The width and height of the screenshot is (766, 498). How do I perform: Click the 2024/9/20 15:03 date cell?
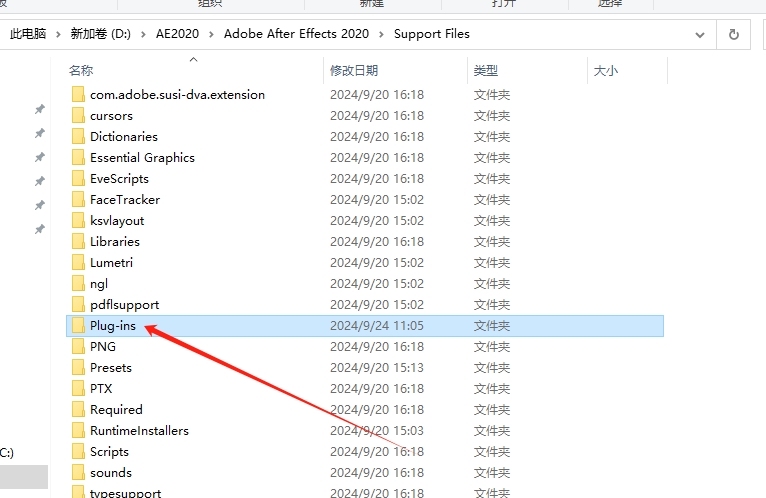tap(377, 431)
